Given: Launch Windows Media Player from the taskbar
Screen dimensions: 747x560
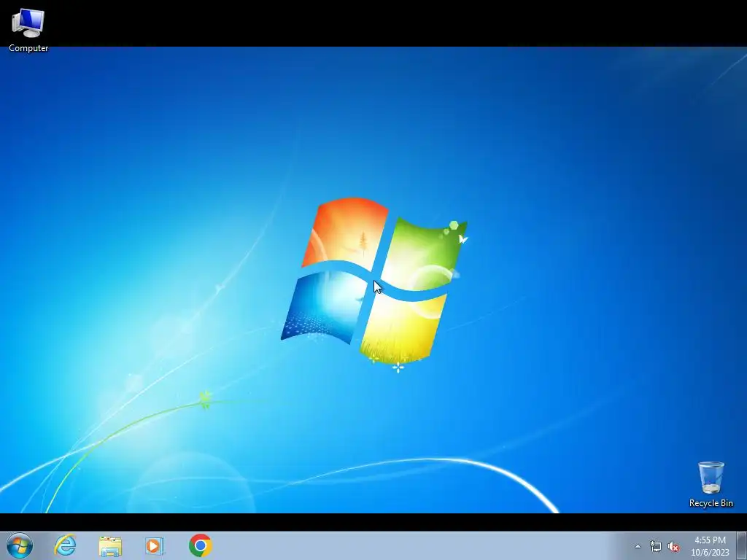Looking at the screenshot, I should (x=155, y=545).
